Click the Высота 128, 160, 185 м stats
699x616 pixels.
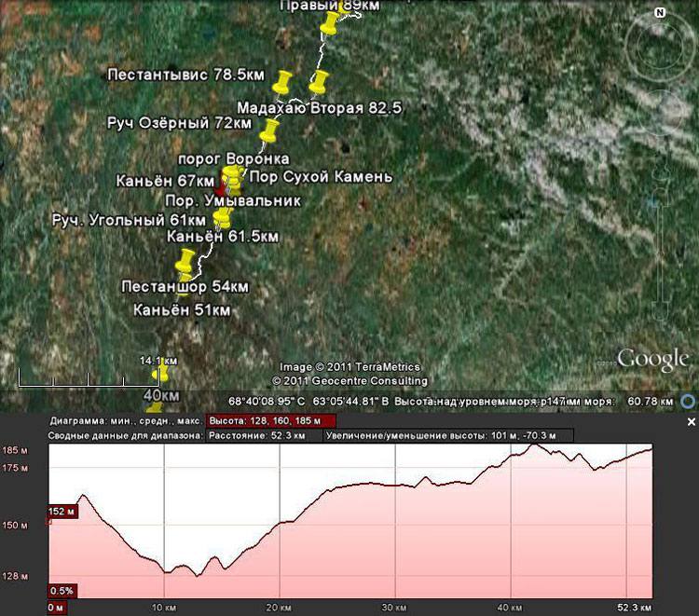265,420
